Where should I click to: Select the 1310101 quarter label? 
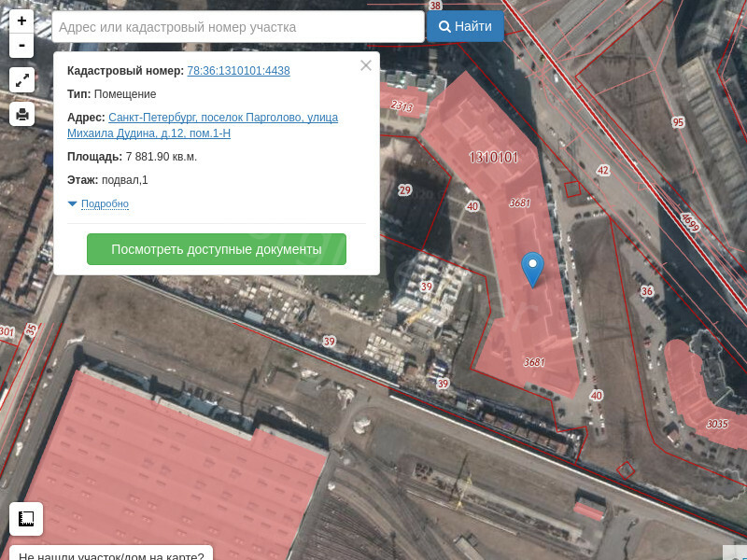click(x=493, y=157)
